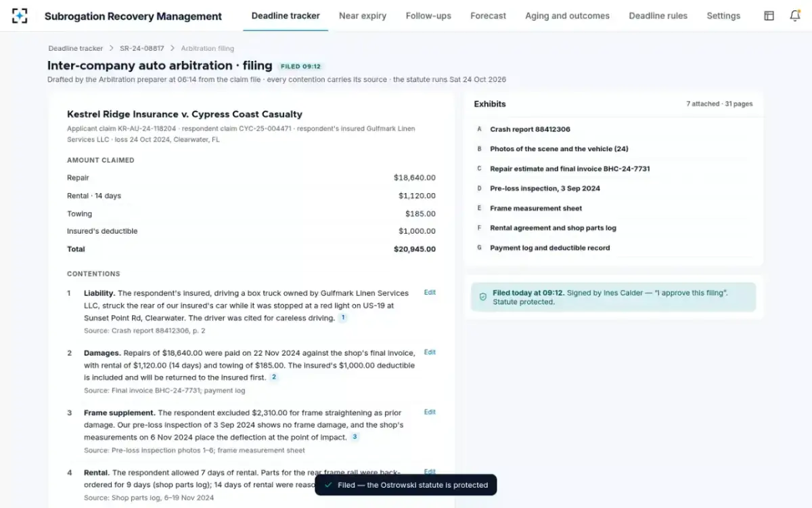Click the Insured's deductible $1,000.00 amount
Viewport: 812px width, 508px height.
tap(417, 231)
